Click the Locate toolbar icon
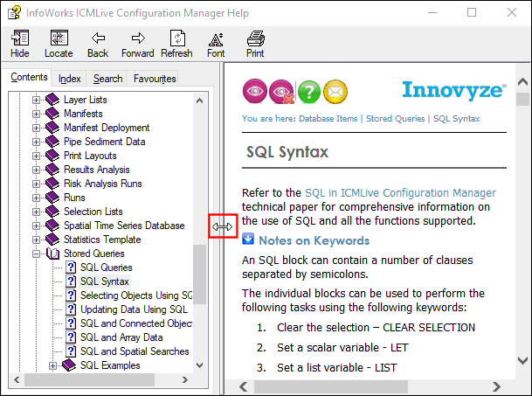The image size is (532, 396). pos(59,38)
